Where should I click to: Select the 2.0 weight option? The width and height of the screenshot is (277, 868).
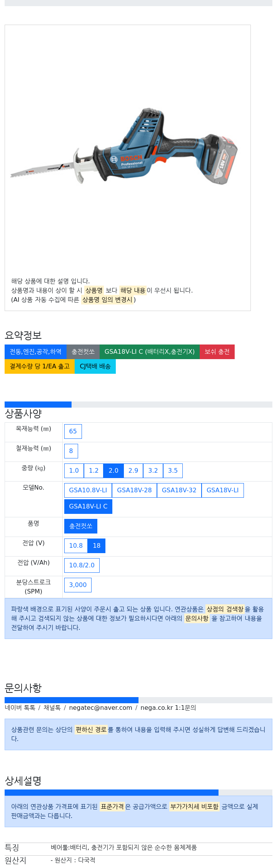[x=113, y=471]
